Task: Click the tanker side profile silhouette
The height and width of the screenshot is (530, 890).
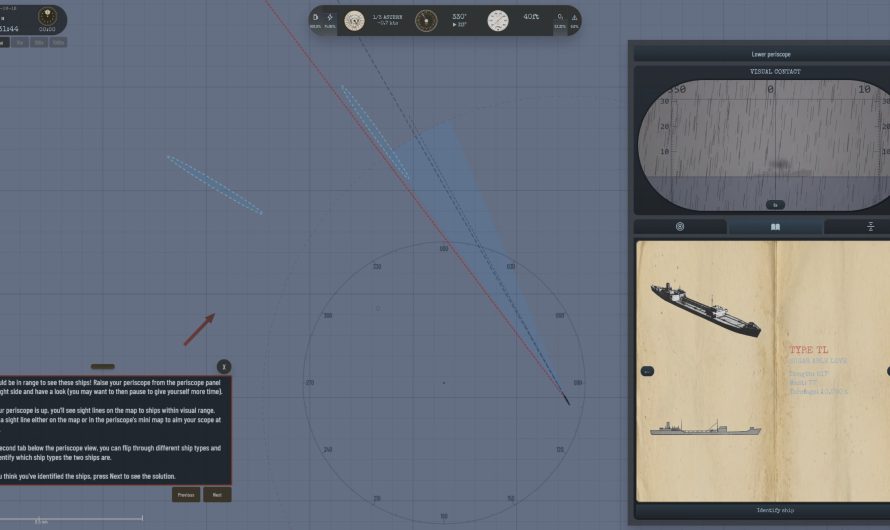Action: coord(705,428)
